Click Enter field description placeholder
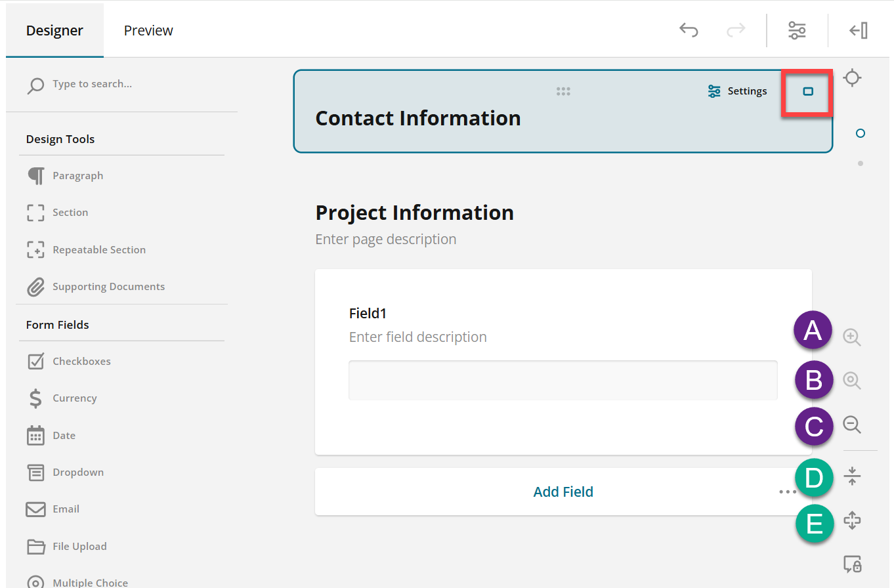The image size is (894, 588). pos(418,337)
